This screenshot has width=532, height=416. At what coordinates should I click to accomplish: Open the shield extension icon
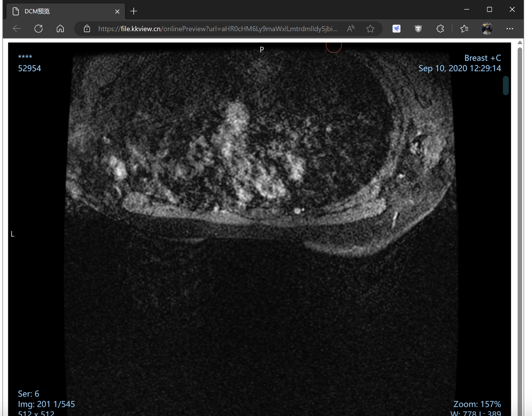click(418, 29)
